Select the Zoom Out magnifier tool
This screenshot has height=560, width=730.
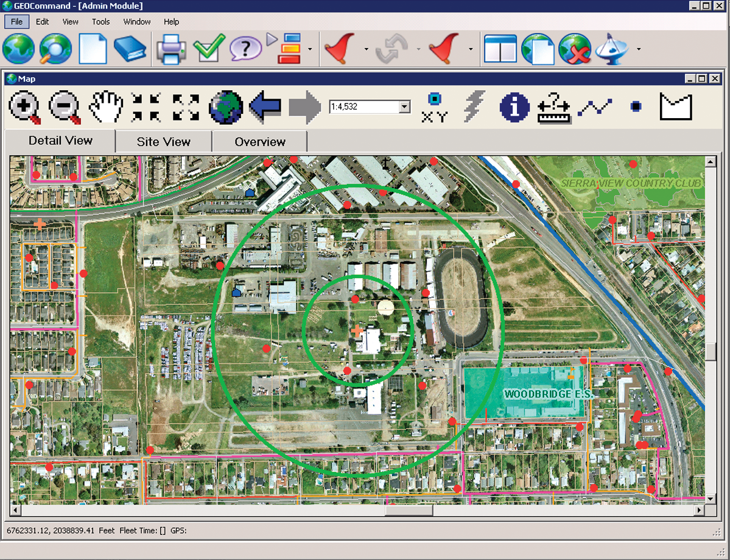click(65, 108)
